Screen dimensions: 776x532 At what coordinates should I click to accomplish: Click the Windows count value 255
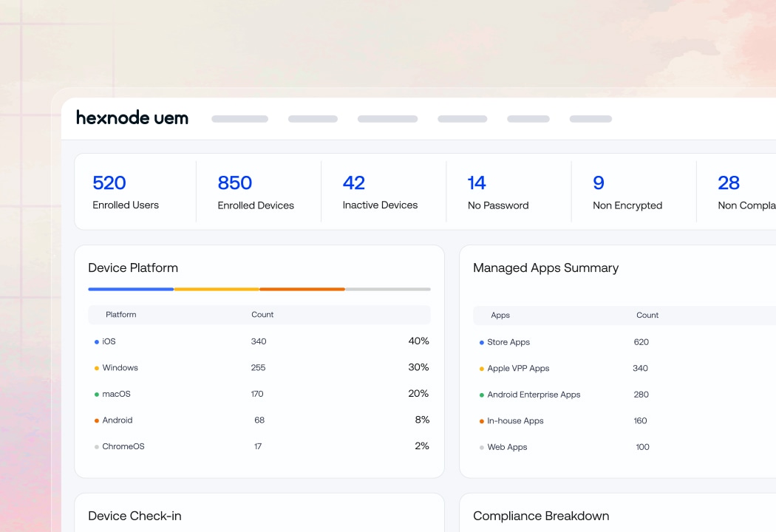[x=259, y=368]
